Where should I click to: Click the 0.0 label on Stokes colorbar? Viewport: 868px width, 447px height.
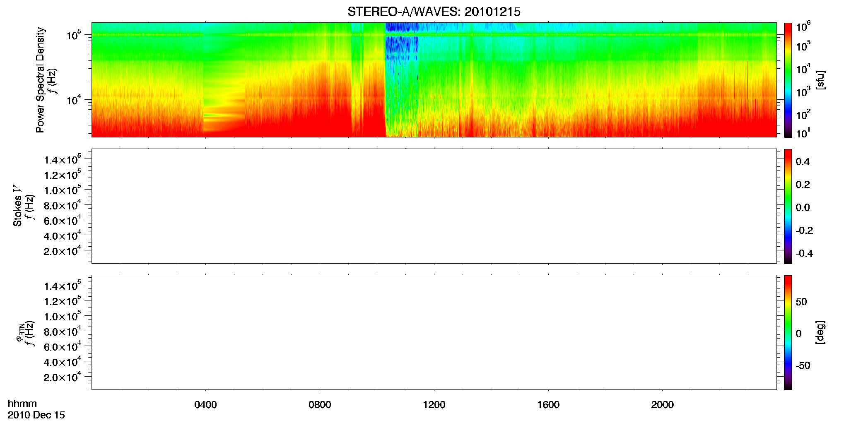pyautogui.click(x=803, y=208)
